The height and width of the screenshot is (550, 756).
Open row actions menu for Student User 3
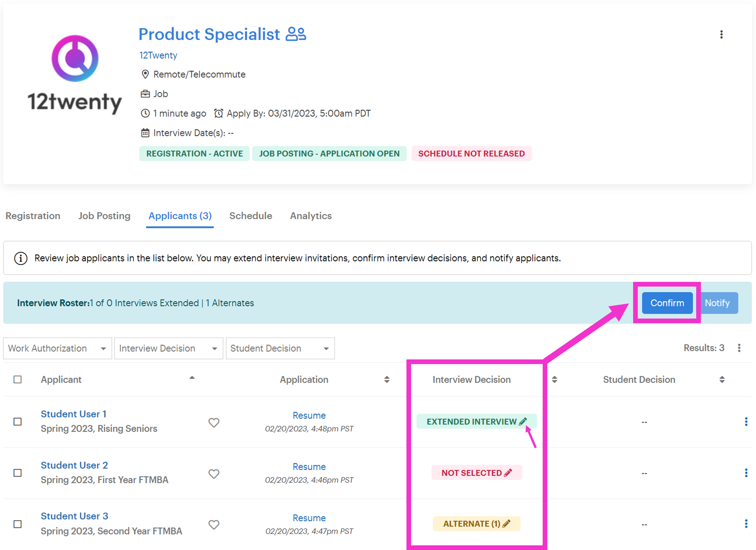(746, 524)
